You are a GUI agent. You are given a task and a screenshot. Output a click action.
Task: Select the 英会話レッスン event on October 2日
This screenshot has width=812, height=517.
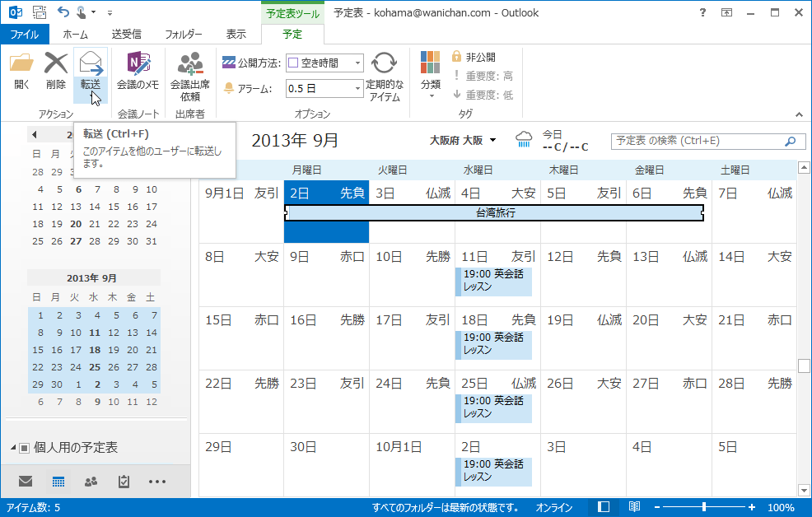(x=493, y=472)
